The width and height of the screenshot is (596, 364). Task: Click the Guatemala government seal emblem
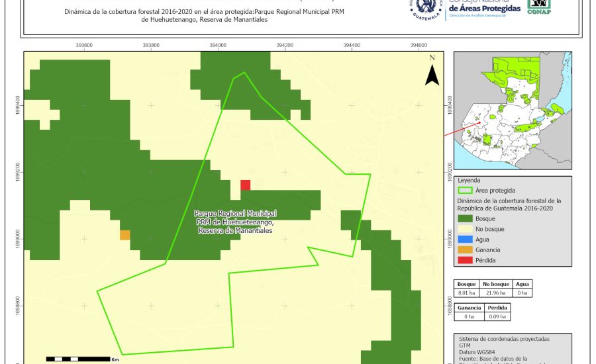pos(424,8)
